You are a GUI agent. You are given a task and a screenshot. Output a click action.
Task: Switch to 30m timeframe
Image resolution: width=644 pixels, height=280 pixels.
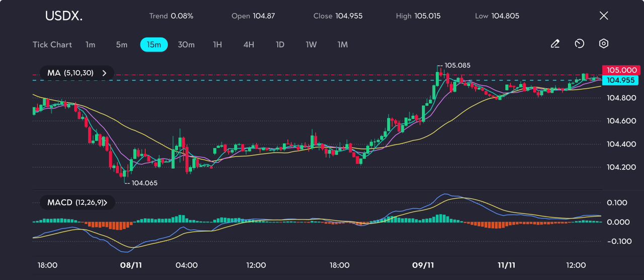coord(186,44)
